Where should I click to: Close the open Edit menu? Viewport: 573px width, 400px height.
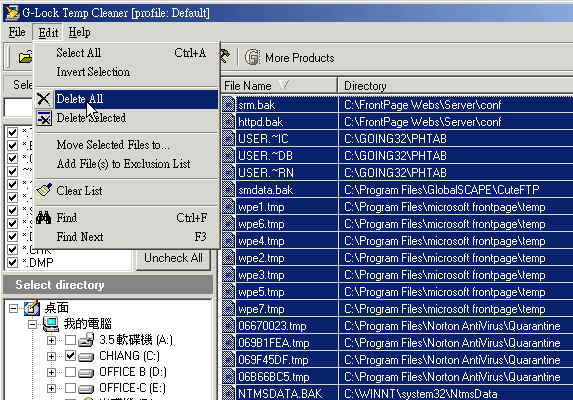pyautogui.click(x=48, y=33)
